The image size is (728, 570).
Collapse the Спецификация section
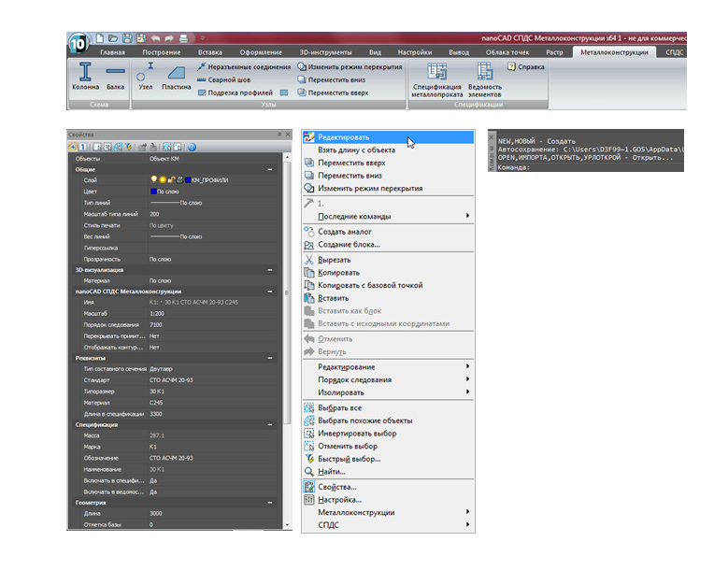pyautogui.click(x=270, y=425)
